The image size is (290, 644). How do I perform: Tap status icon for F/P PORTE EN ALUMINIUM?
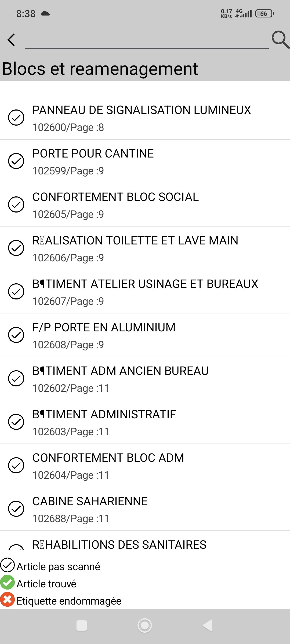pyautogui.click(x=16, y=335)
